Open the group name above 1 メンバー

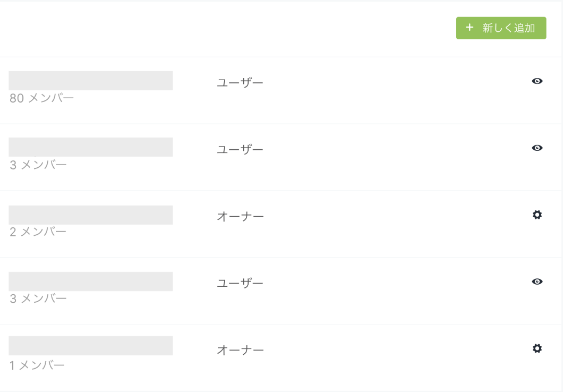pos(90,346)
